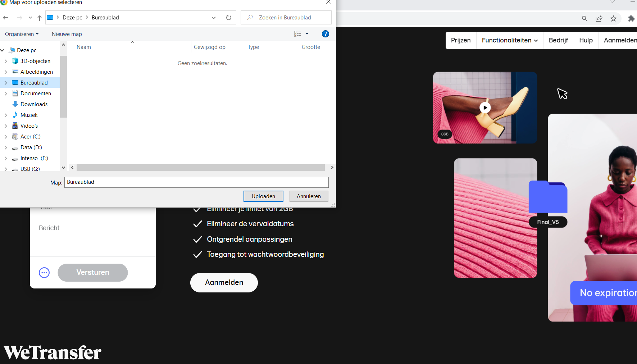The width and height of the screenshot is (637, 364).
Task: Open the view options dropdown arrow
Action: click(307, 34)
